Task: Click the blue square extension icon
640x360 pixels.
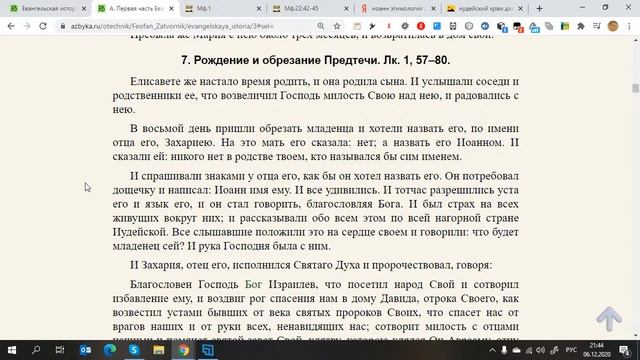Action: pos(437,26)
